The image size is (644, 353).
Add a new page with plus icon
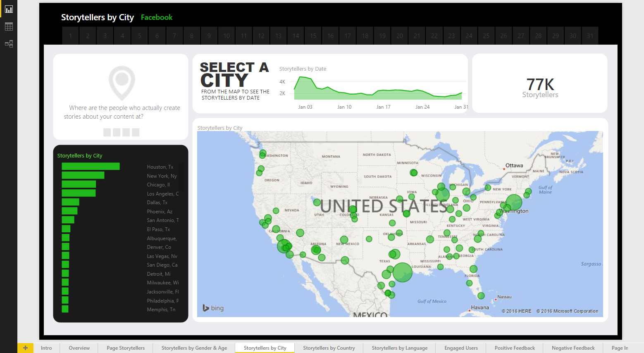coord(25,348)
